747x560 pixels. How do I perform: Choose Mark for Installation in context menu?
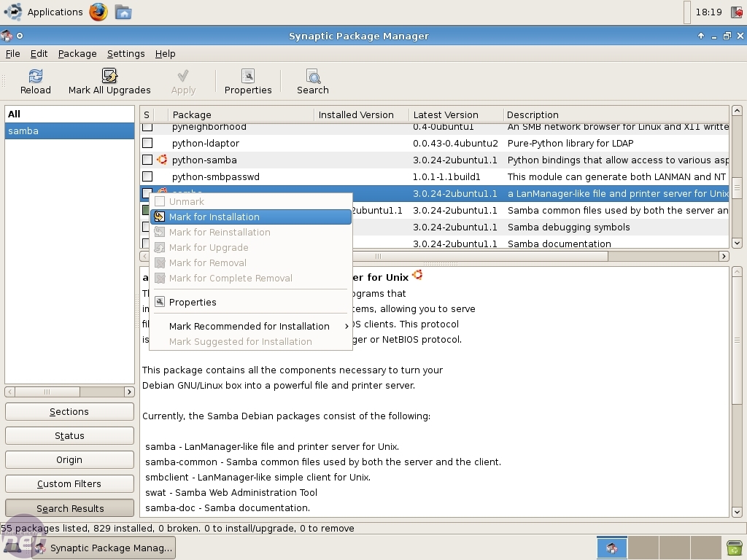pyautogui.click(x=251, y=217)
